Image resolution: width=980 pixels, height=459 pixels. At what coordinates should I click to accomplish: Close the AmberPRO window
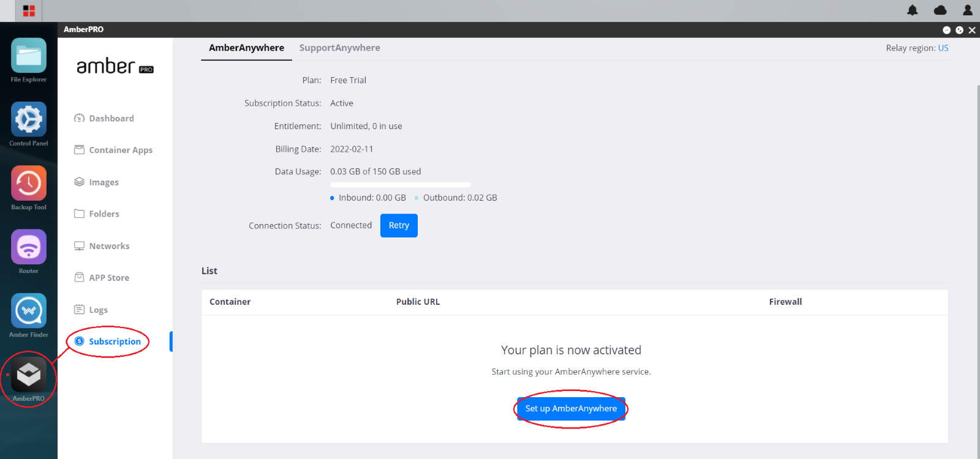point(972,30)
